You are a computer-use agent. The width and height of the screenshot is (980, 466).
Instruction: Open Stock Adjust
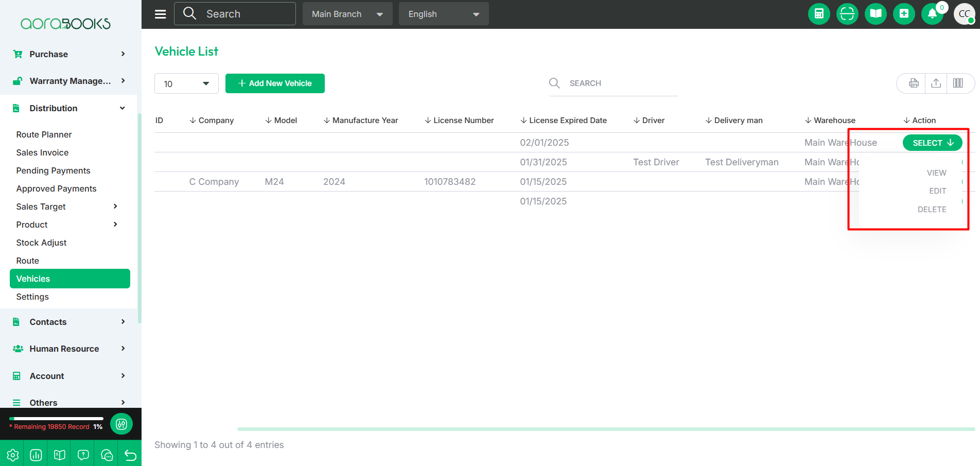pos(41,243)
